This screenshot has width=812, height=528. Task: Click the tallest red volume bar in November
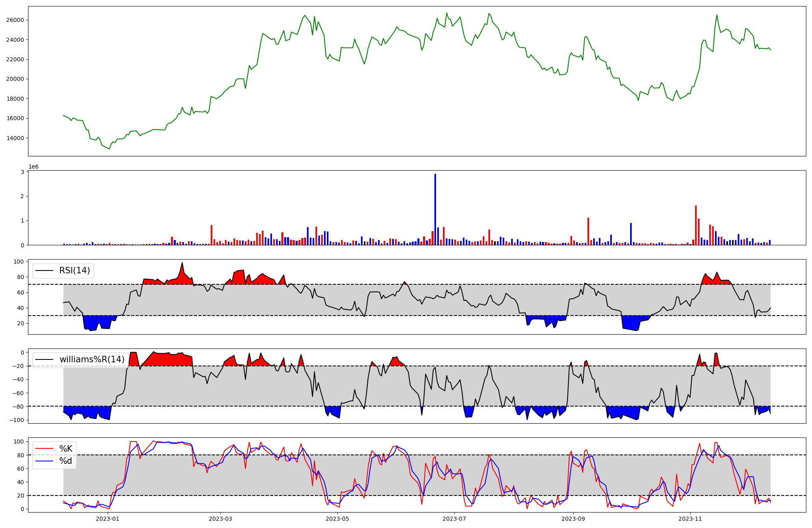[x=696, y=225]
